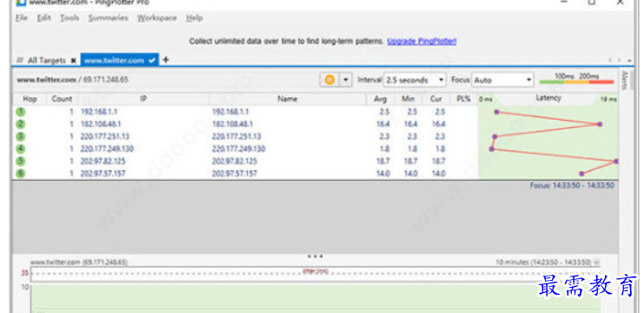This screenshot has width=644, height=313.
Task: Click the Latency graph column header
Action: [548, 98]
